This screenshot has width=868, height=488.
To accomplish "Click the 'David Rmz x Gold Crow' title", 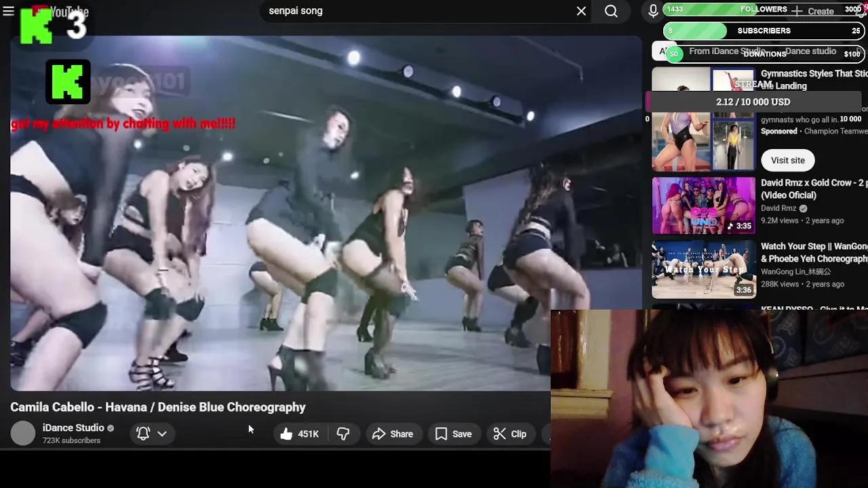I will pos(814,189).
